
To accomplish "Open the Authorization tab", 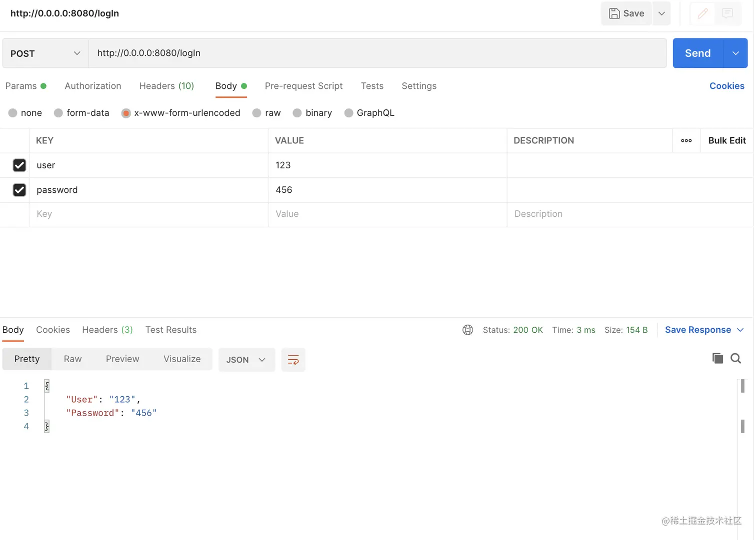I will pyautogui.click(x=93, y=86).
